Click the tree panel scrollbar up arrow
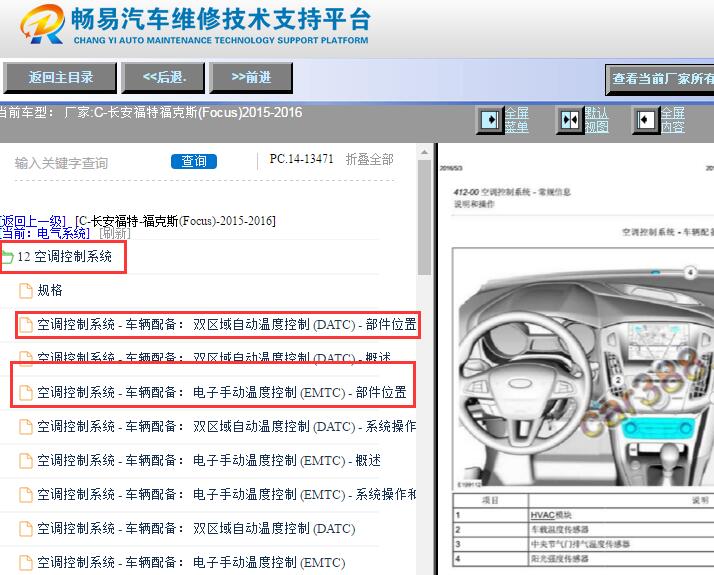The height and width of the screenshot is (575, 714). coord(424,153)
